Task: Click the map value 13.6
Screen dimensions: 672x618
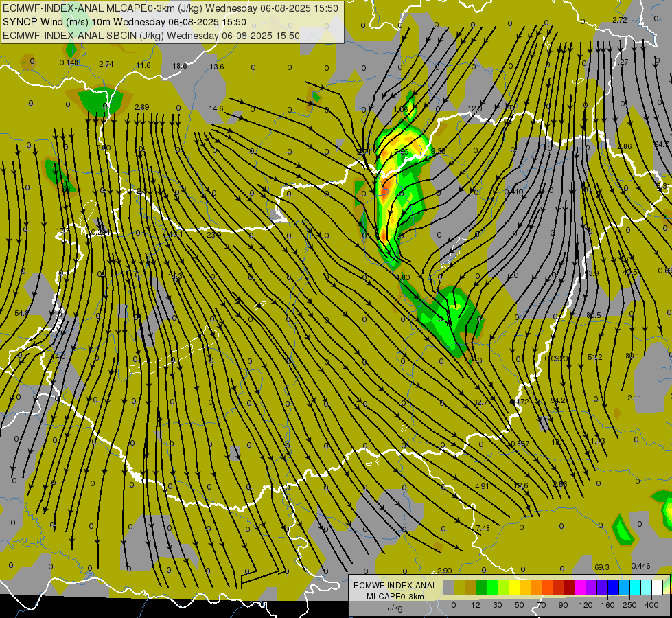Action: coord(217,67)
